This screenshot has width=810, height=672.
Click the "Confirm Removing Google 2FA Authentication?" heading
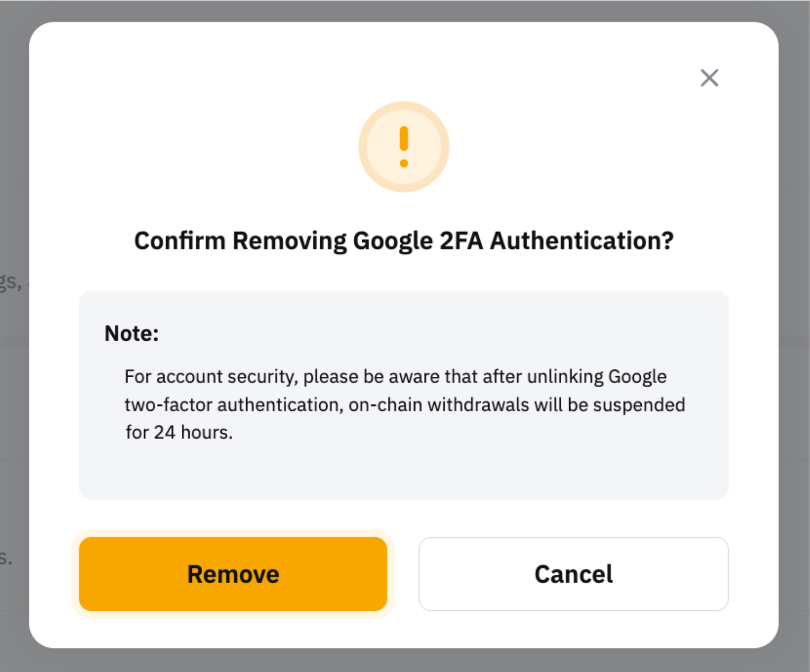click(403, 241)
